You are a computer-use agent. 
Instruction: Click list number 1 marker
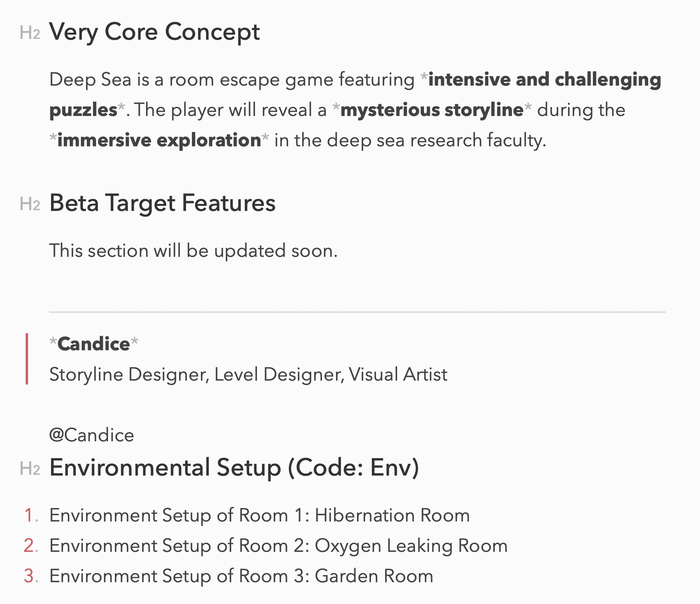31,515
